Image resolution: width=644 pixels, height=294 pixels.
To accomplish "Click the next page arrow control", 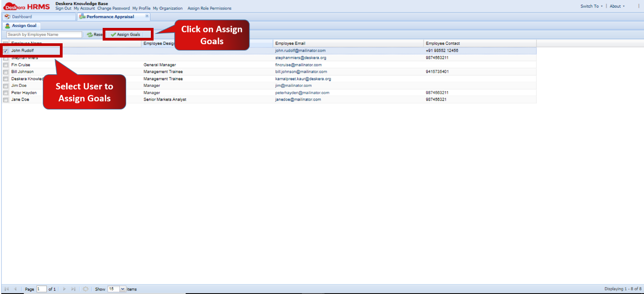I will click(64, 289).
